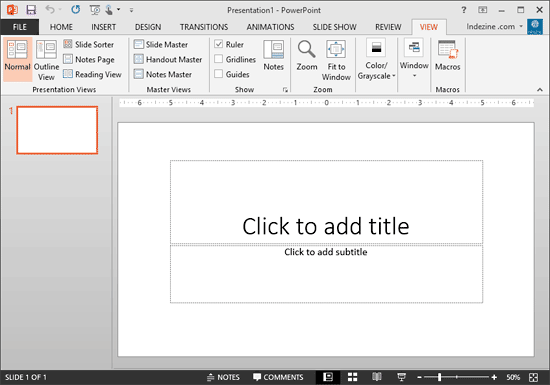Click to add title placeholder
This screenshot has width=550, height=385.
[326, 202]
